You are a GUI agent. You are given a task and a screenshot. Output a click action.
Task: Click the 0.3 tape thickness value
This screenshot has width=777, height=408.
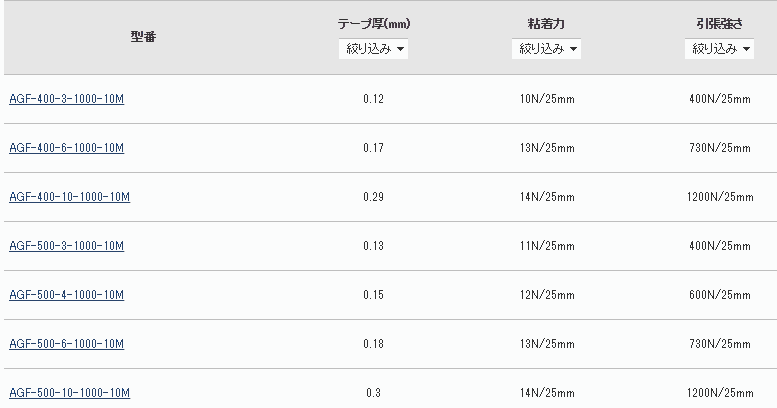coord(373,393)
